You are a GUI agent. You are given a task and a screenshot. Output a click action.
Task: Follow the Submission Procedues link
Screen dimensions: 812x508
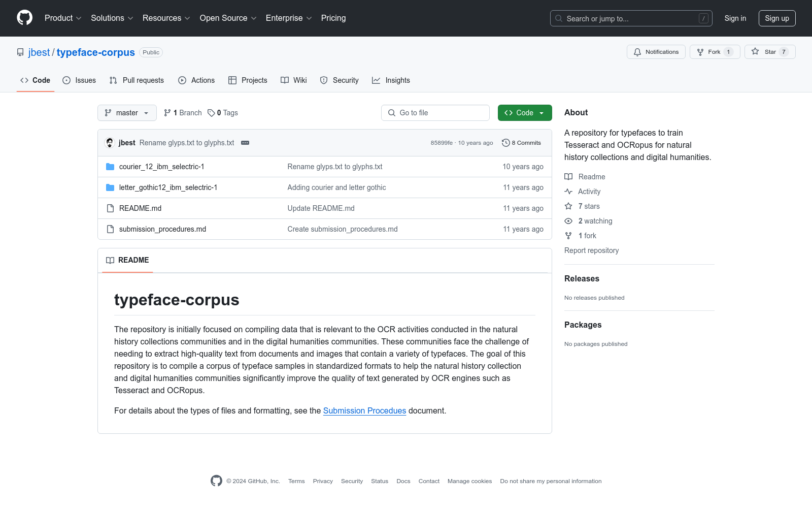pos(364,410)
